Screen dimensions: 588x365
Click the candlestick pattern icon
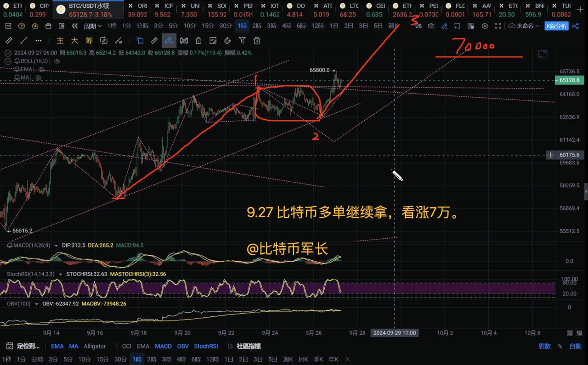coord(184,41)
